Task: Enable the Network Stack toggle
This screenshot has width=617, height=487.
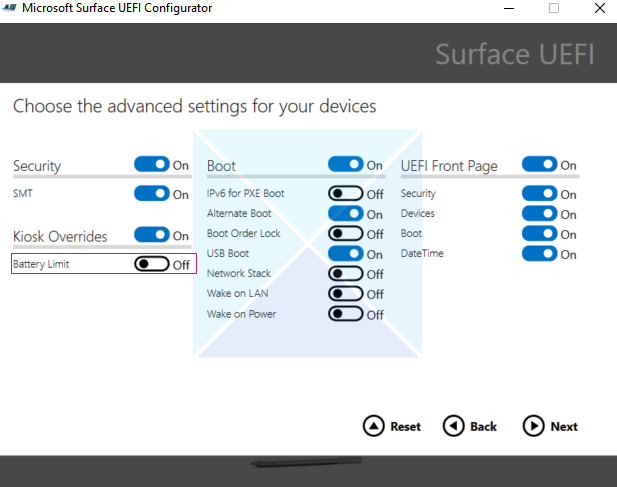Action: click(x=345, y=274)
